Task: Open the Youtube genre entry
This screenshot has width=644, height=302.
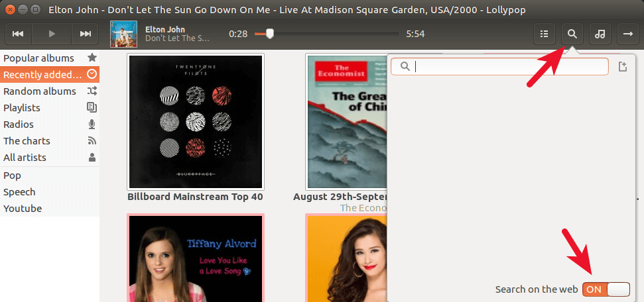Action: click(23, 208)
